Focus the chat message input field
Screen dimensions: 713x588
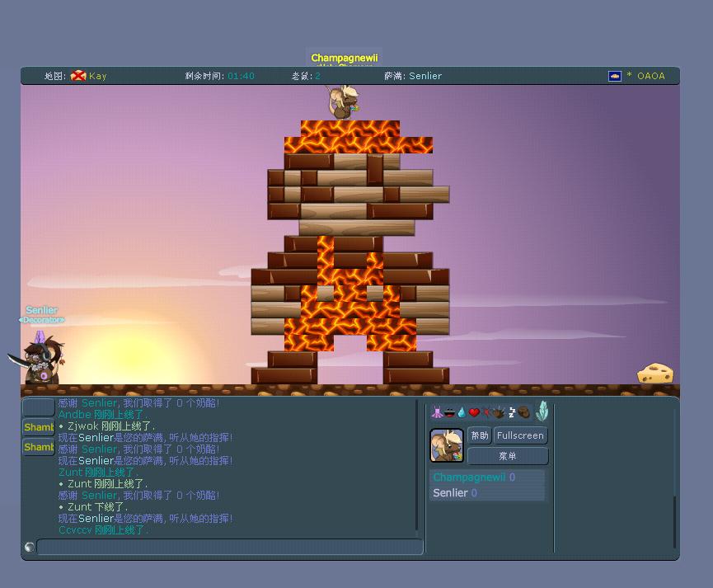coord(230,547)
